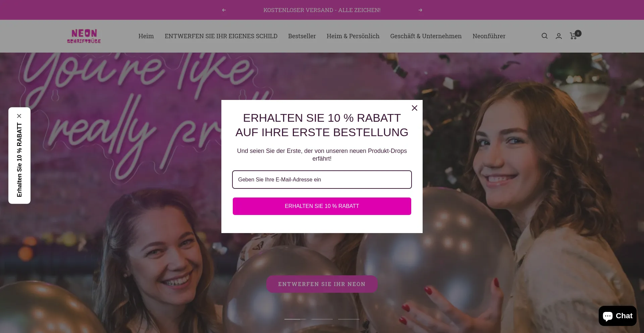Screen dimensions: 644x333
Task: Go to next announcement with right arrow
Action: click(x=420, y=10)
